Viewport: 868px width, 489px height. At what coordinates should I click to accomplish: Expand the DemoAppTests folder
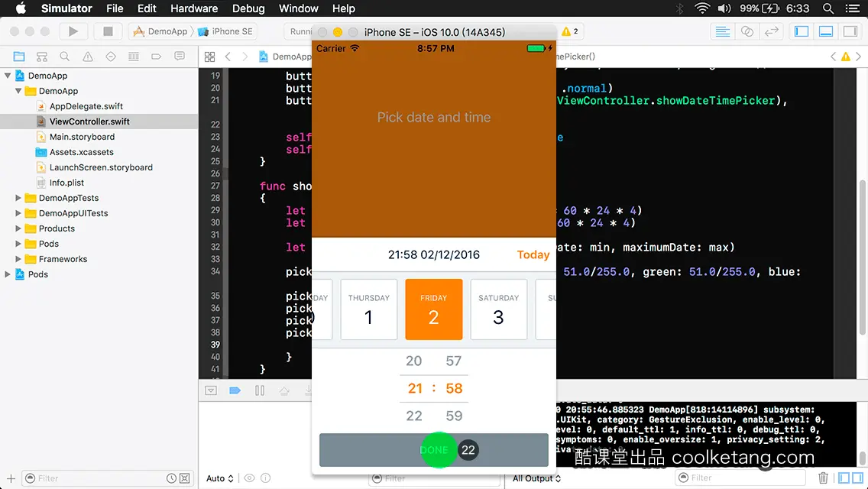[x=18, y=198]
